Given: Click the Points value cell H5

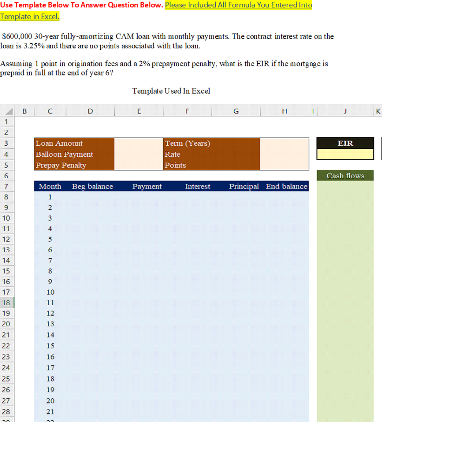Looking at the screenshot, I should (284, 165).
